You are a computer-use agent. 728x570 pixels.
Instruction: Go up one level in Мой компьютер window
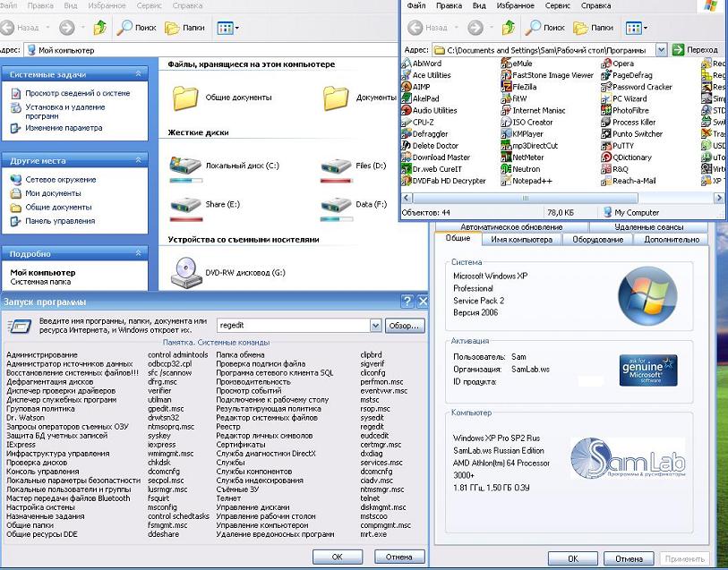pyautogui.click(x=99, y=28)
